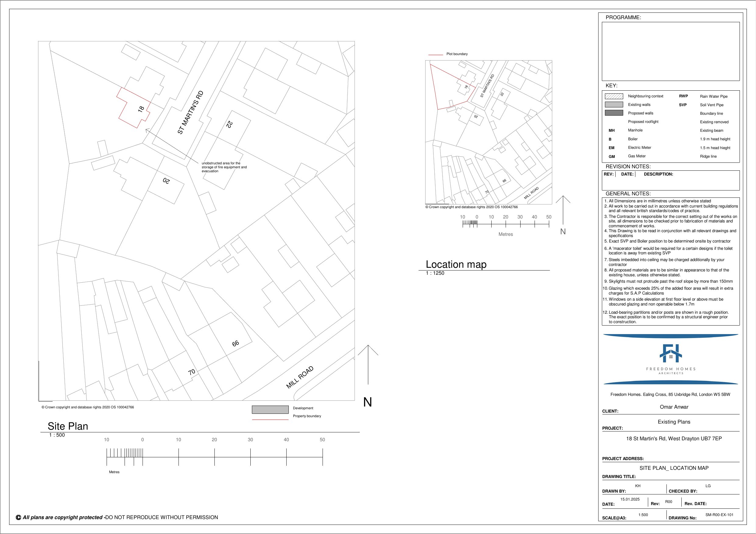Click the Development grey legend box
Image resolution: width=756 pixels, height=534 pixels.
(x=270, y=410)
